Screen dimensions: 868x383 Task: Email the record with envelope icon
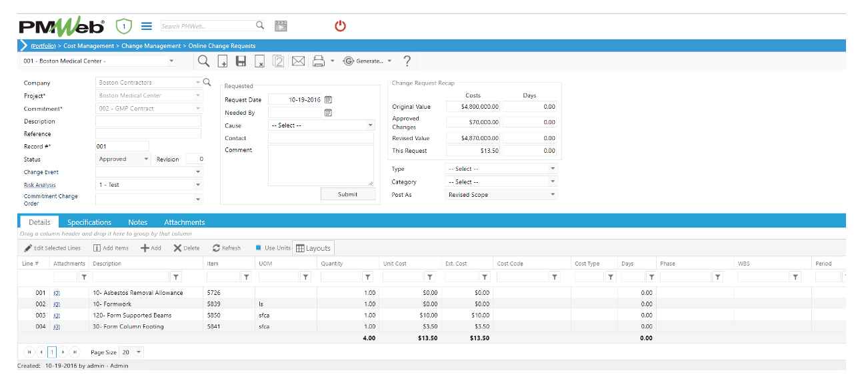[x=298, y=61]
